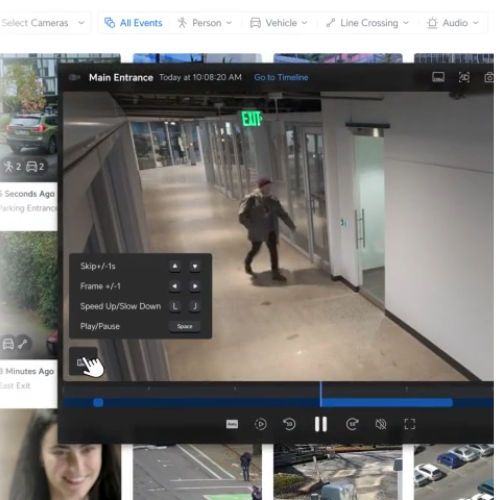The width and height of the screenshot is (500, 500).
Task: Click the eye-in-frame scan icon in player header
Action: [x=464, y=77]
